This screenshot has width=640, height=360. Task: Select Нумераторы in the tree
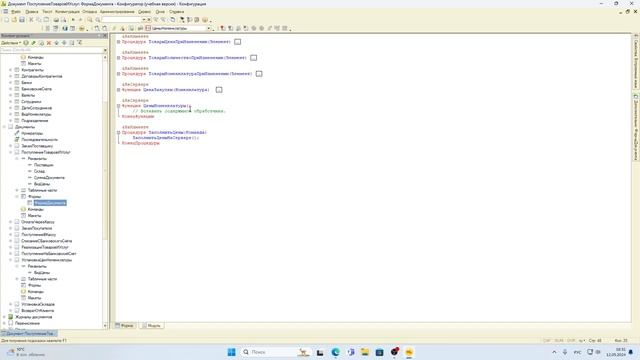(x=32, y=133)
